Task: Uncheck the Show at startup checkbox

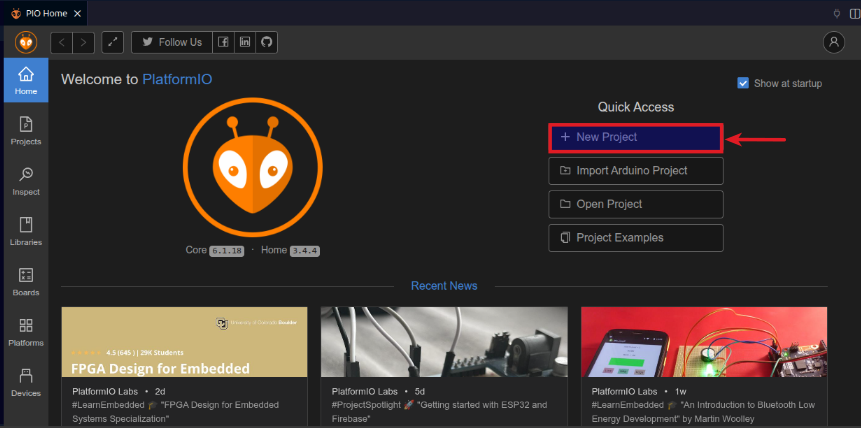Action: click(x=743, y=83)
